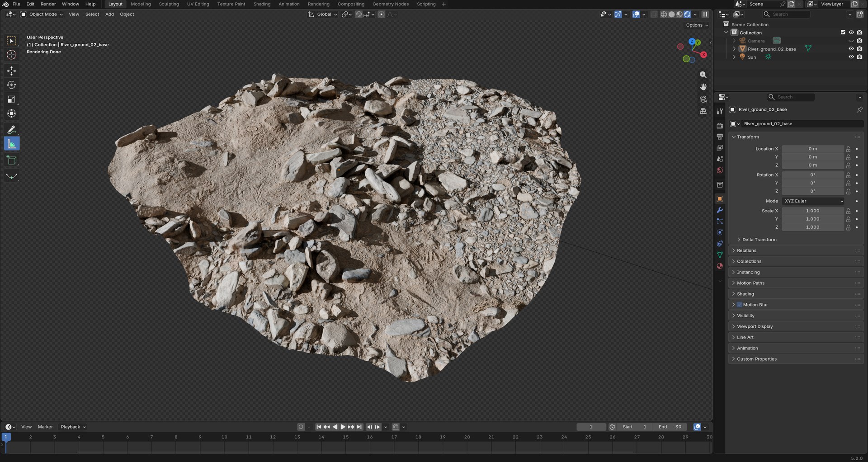Screen dimensions: 868x462
Task: Open the Render menu
Action: tap(48, 4)
